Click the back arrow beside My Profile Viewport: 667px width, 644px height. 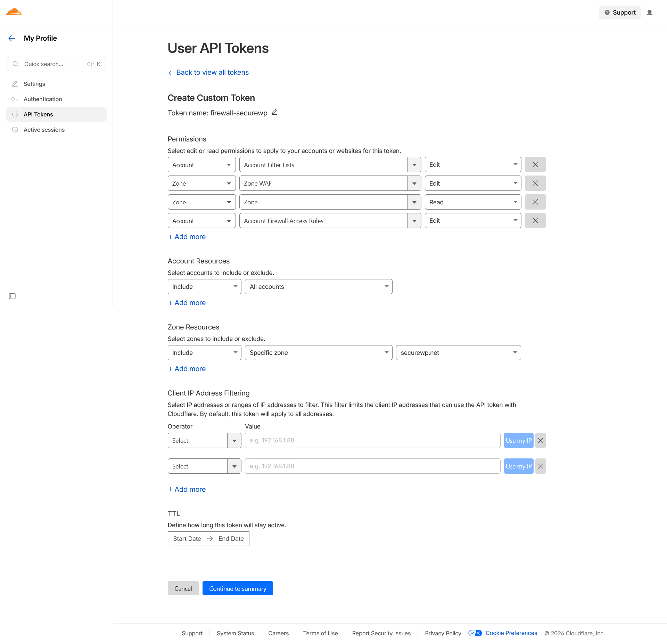click(x=12, y=38)
